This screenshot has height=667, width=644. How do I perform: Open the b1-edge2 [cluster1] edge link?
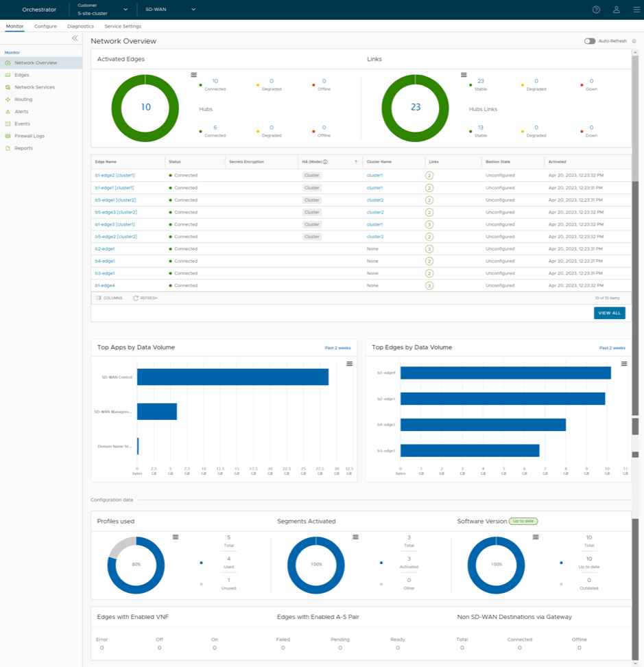pyautogui.click(x=115, y=176)
